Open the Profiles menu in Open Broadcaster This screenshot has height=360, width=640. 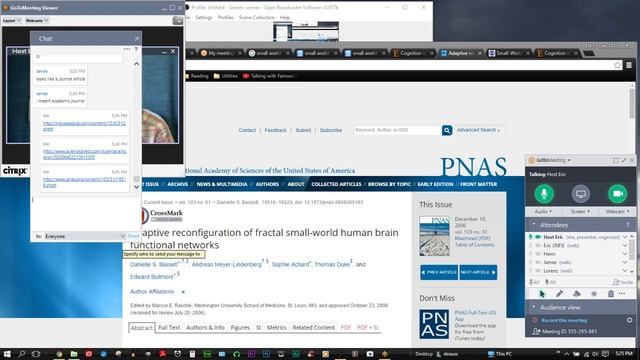tap(225, 18)
